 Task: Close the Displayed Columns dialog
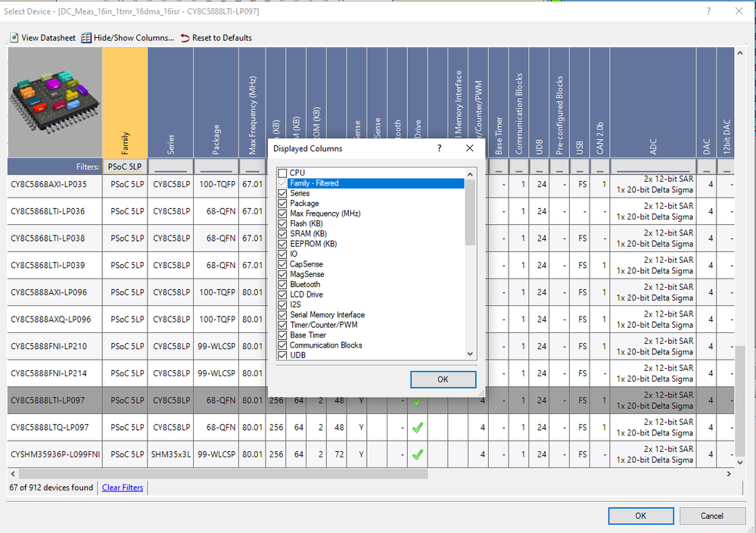(x=470, y=148)
